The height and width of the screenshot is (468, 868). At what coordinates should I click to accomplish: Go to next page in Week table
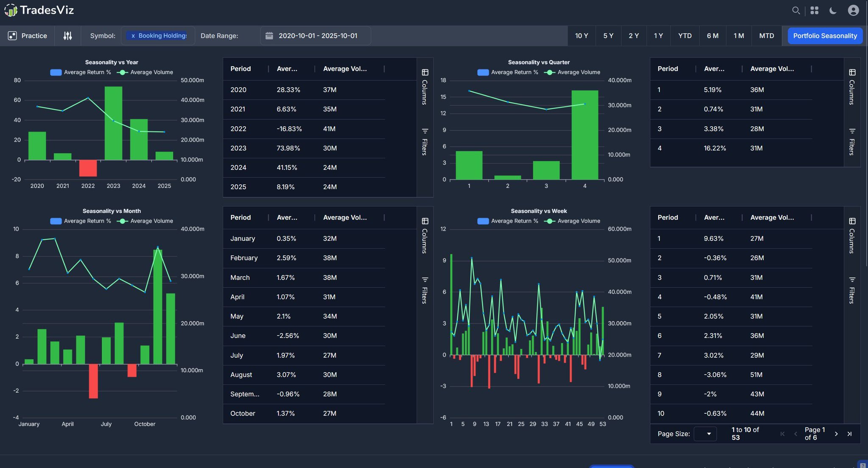[836, 434]
